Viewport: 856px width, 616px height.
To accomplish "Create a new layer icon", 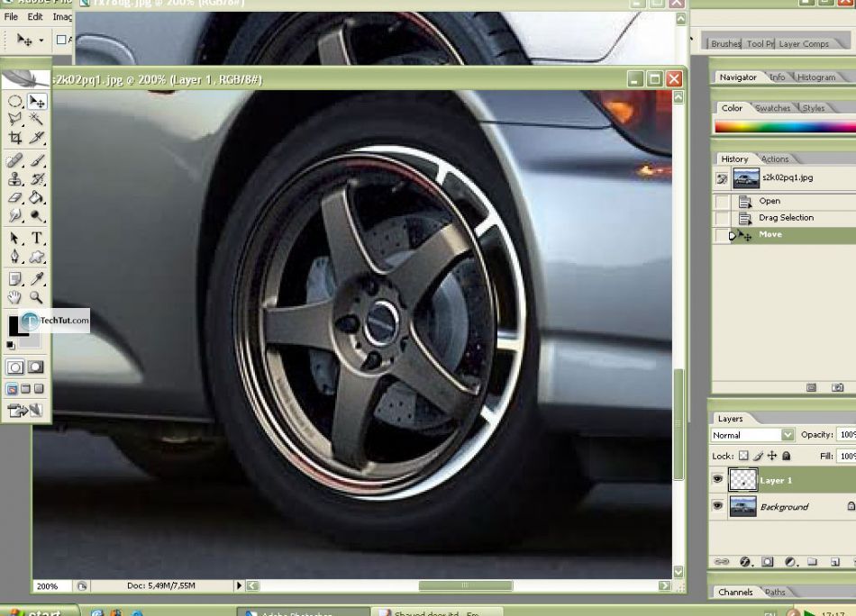I will click(x=834, y=561).
